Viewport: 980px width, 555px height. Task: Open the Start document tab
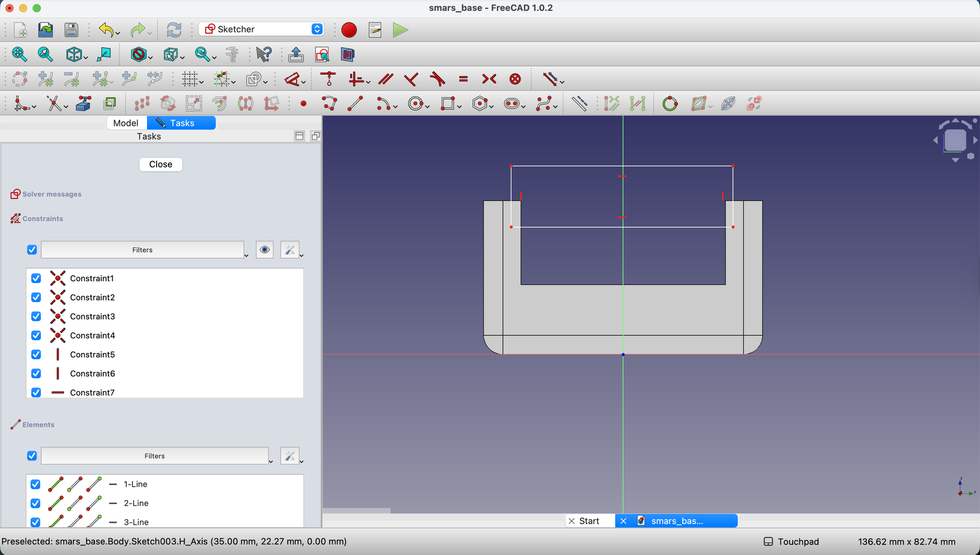click(590, 521)
